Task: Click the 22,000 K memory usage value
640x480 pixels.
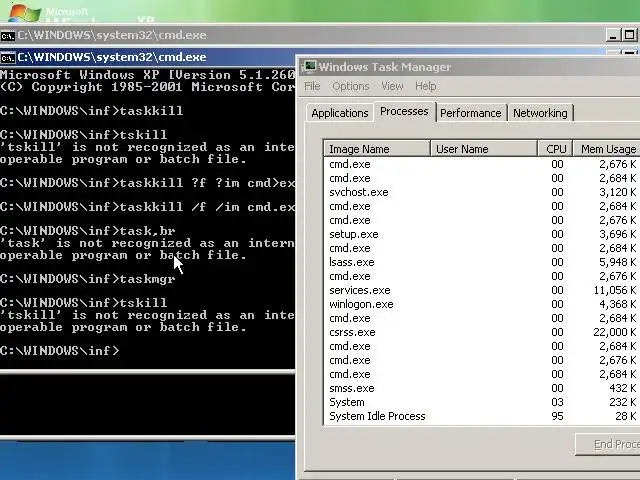Action: tap(614, 332)
